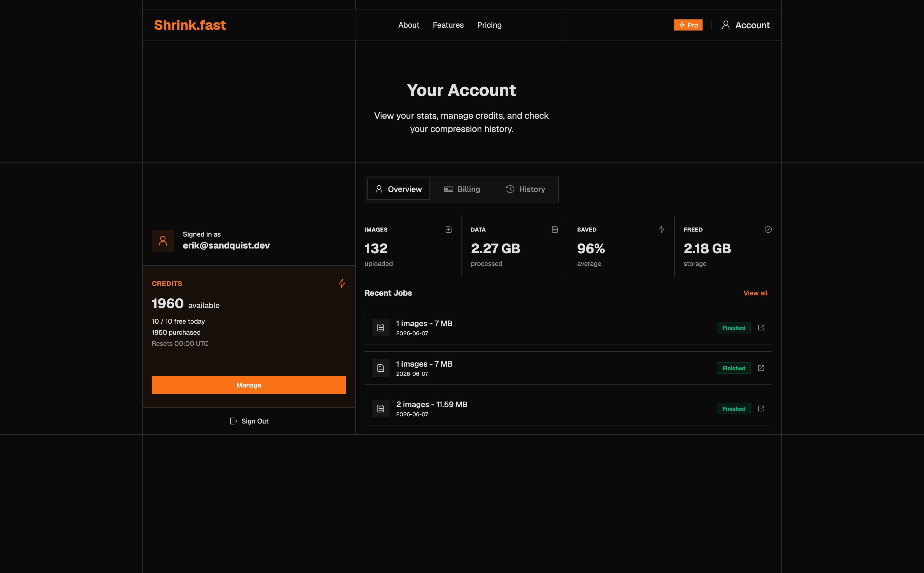Click the '1960' available credits value
924x573 pixels.
pos(168,303)
